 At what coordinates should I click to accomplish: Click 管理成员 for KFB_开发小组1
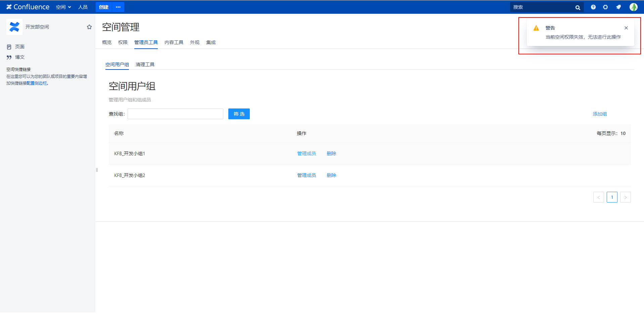point(306,153)
